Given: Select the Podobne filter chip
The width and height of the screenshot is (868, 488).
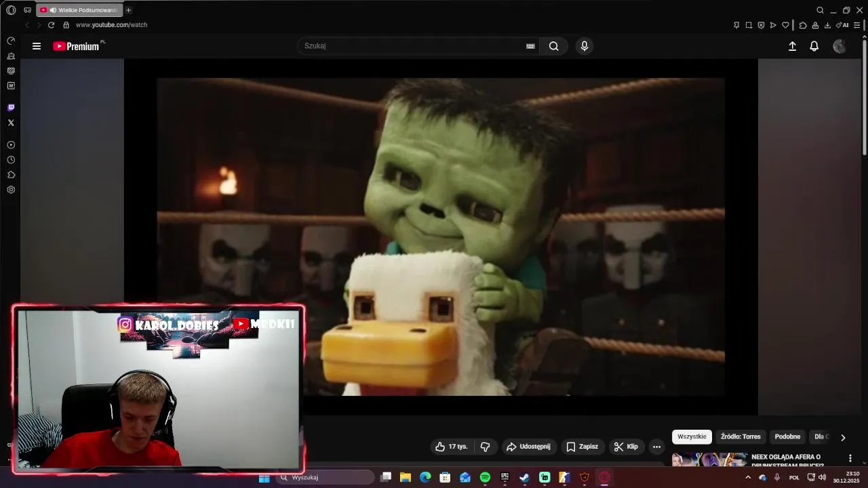Looking at the screenshot, I should tap(787, 436).
